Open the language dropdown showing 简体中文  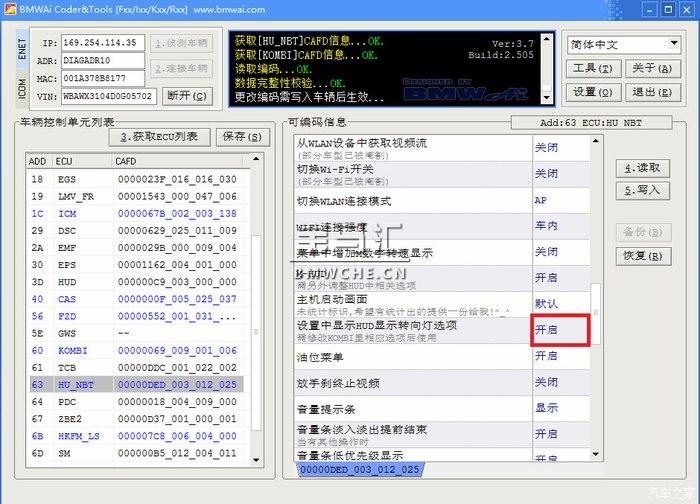pos(624,45)
